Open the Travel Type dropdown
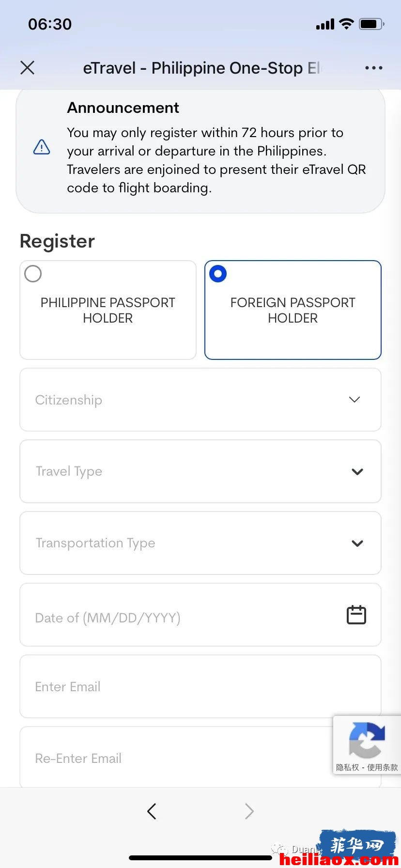This screenshot has width=401, height=868. pyautogui.click(x=200, y=471)
